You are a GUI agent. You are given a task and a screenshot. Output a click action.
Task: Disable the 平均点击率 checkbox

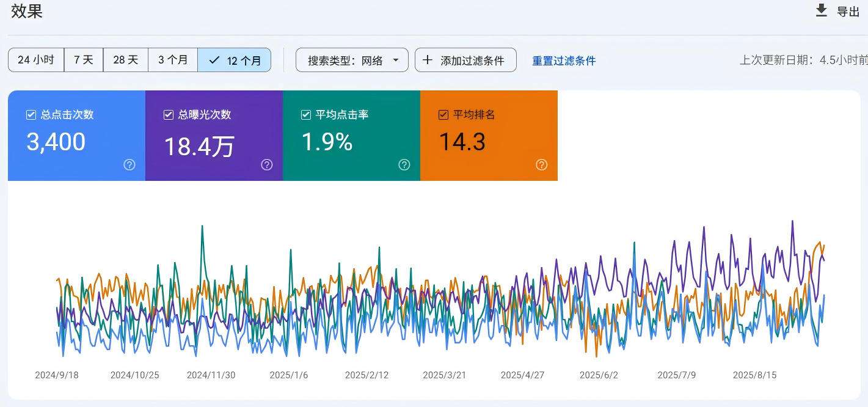pos(306,115)
